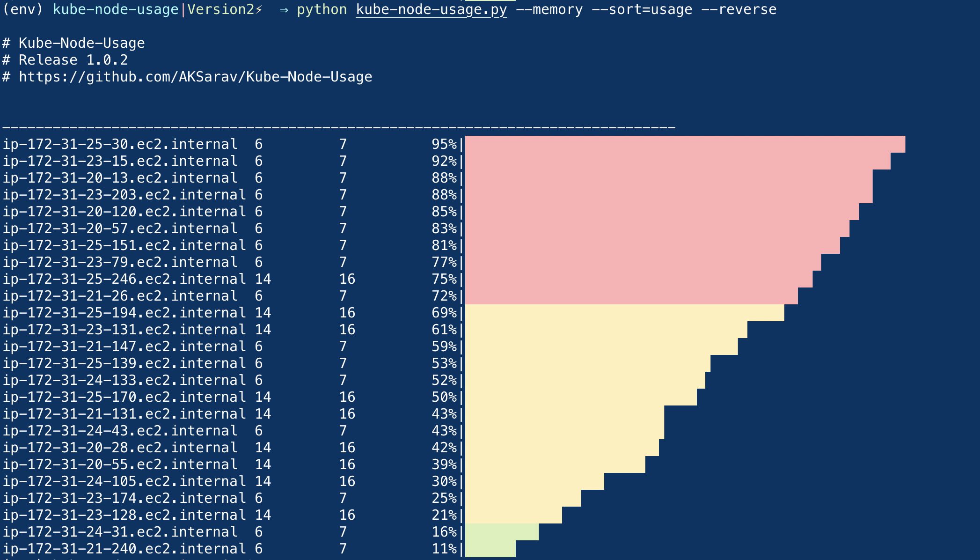Viewport: 980px width, 560px height.
Task: Click node ip-172-31-25-30.ec2.internal hostname
Action: click(x=120, y=144)
